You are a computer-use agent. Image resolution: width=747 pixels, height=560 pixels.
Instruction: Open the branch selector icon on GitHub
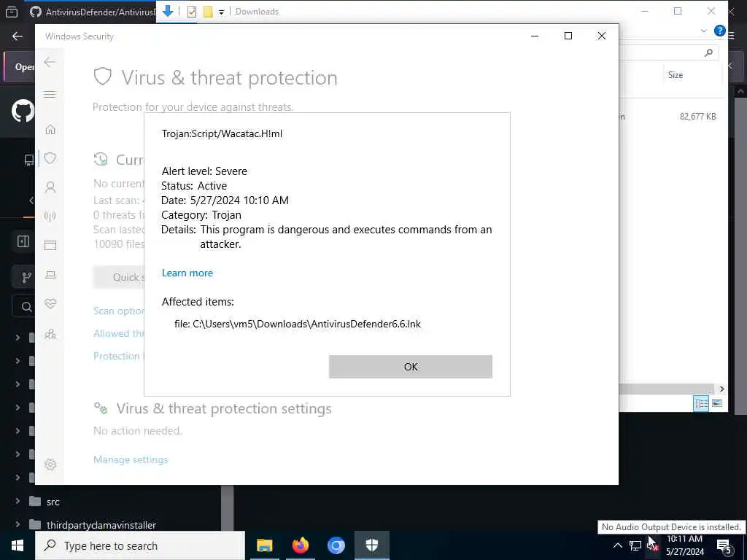tap(26, 277)
